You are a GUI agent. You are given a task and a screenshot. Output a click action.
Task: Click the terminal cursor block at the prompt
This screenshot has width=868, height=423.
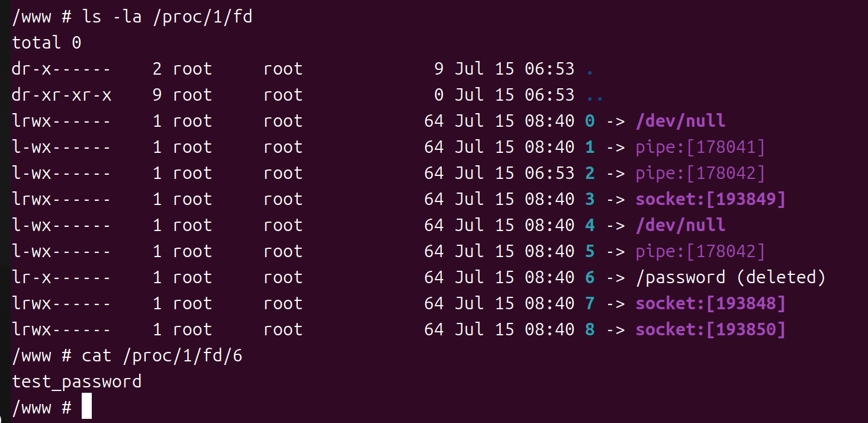point(86,407)
